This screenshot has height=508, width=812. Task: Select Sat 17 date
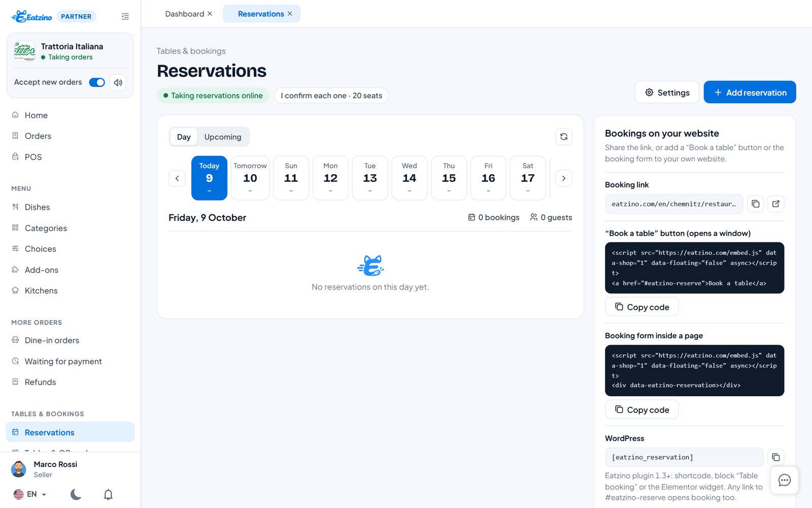[x=528, y=178]
